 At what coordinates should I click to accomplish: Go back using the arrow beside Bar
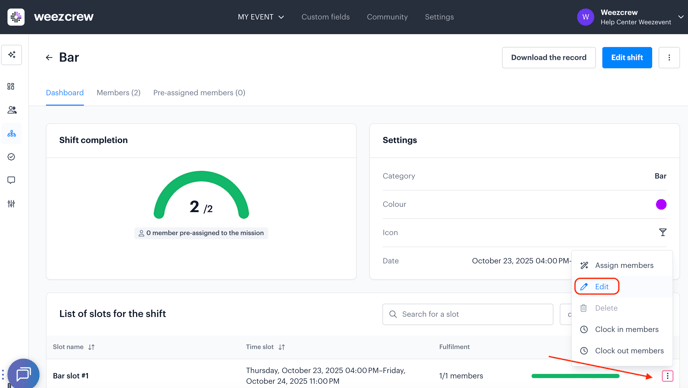[49, 57]
